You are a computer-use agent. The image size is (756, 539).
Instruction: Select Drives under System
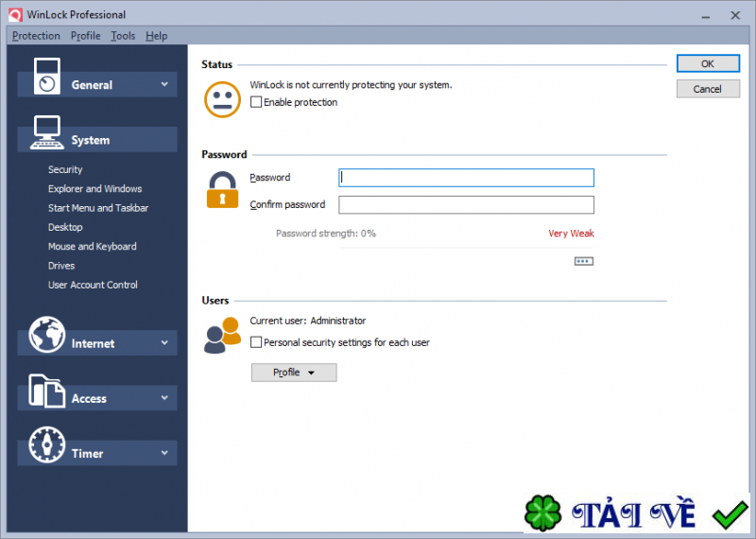click(61, 266)
